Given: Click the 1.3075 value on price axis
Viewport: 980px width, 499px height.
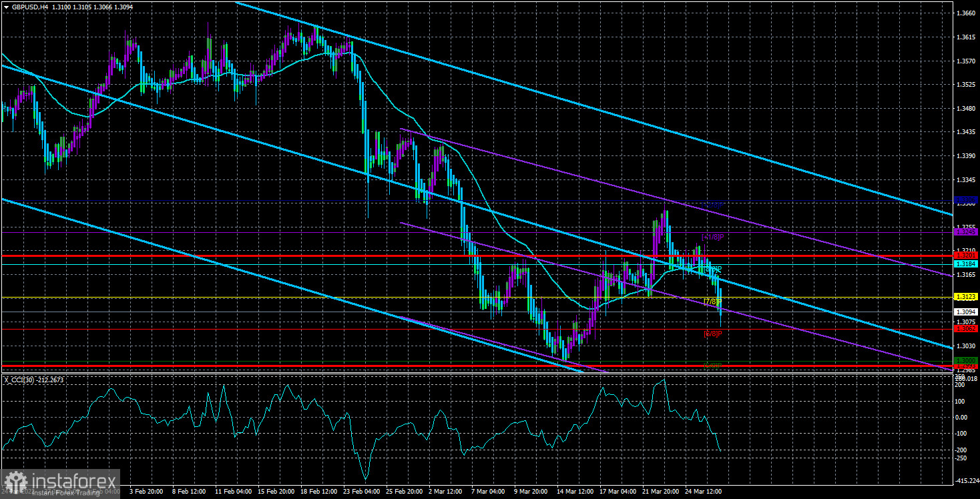Looking at the screenshot, I should tap(966, 321).
